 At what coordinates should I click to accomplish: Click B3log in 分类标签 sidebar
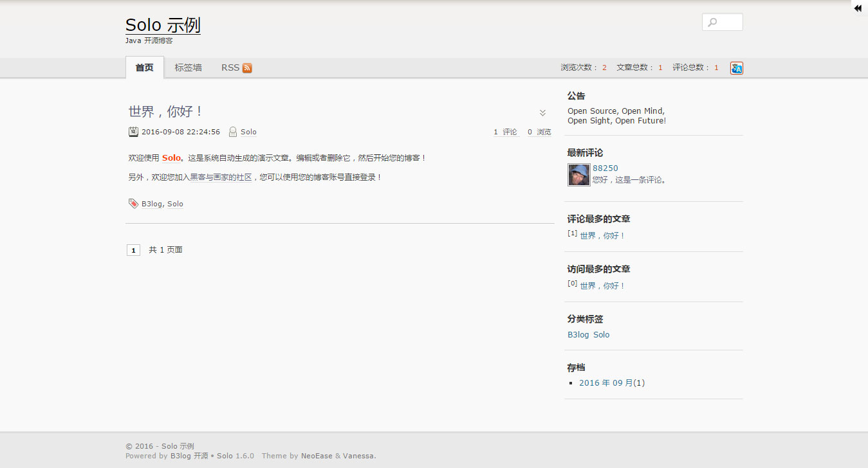578,335
